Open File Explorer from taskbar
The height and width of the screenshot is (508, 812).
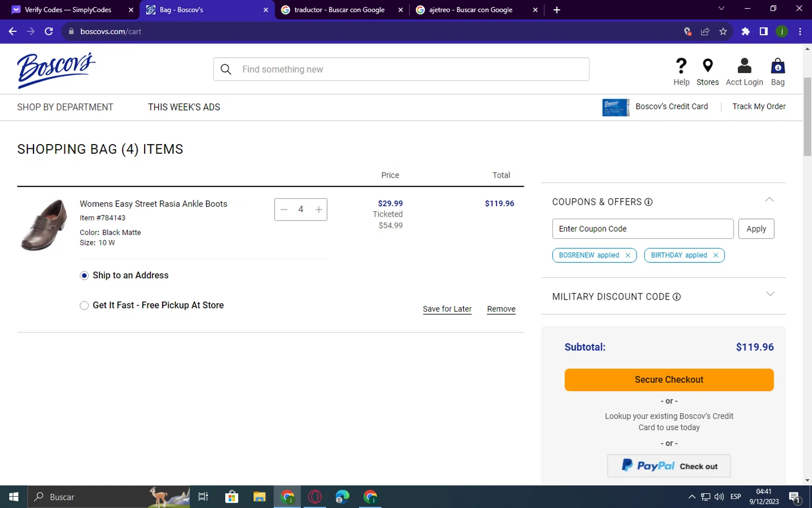click(x=259, y=497)
